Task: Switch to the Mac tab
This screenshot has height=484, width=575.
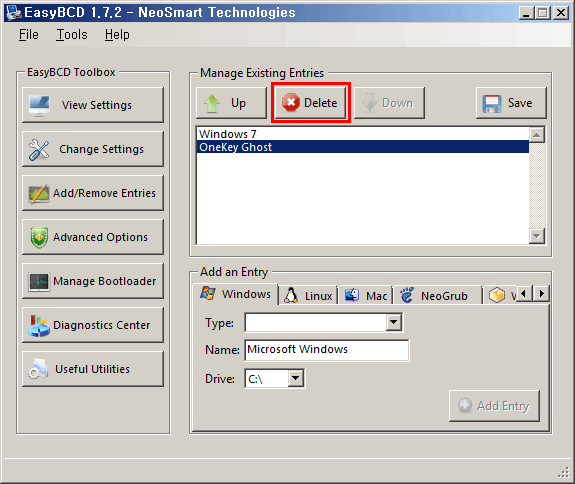Action: pyautogui.click(x=366, y=296)
